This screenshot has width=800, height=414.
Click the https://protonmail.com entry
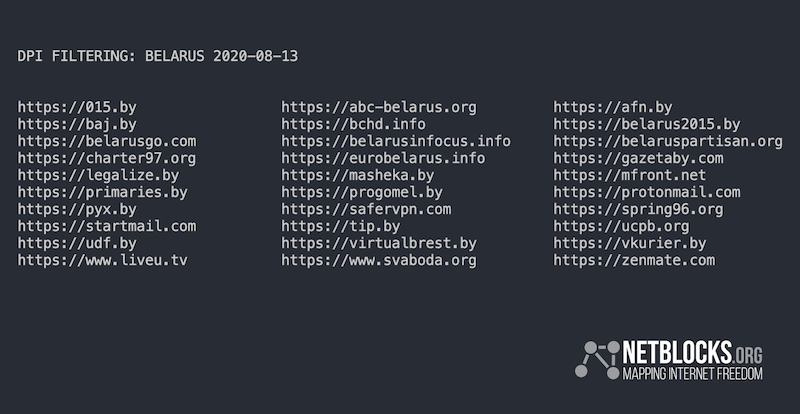coord(647,192)
